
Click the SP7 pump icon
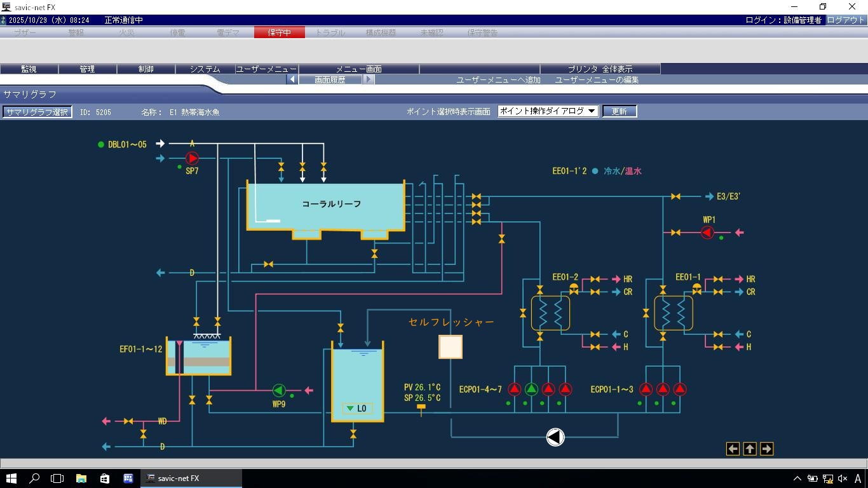[x=192, y=158]
